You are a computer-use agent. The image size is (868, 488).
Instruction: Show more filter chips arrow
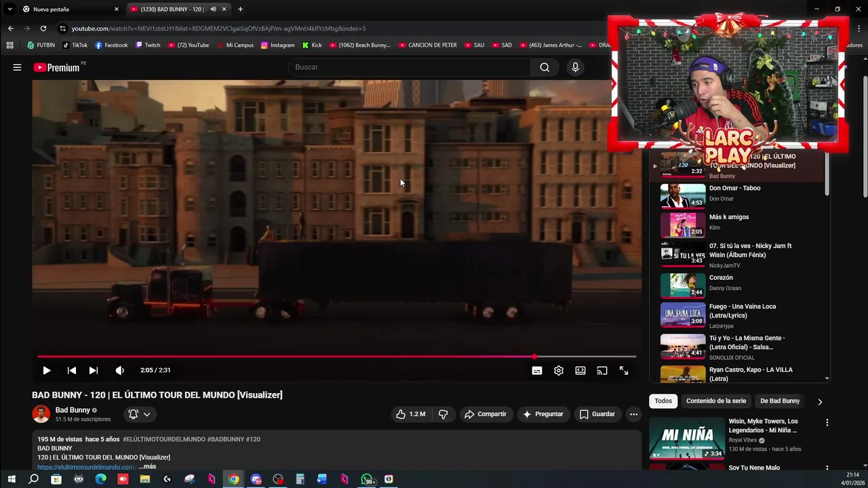tap(820, 401)
